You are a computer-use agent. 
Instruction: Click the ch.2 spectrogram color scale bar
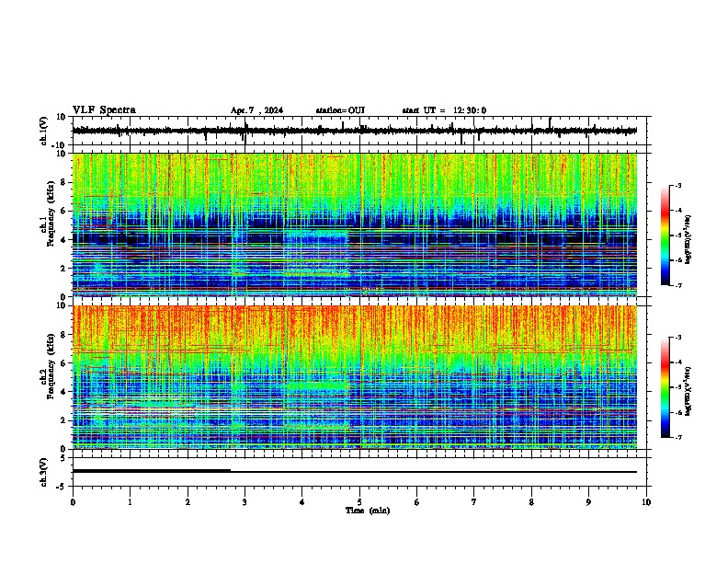click(665, 387)
